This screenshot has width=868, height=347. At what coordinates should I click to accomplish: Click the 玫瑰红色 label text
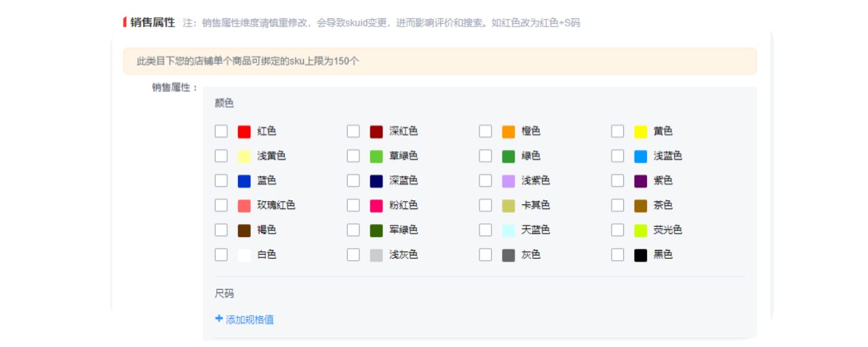[276, 205]
